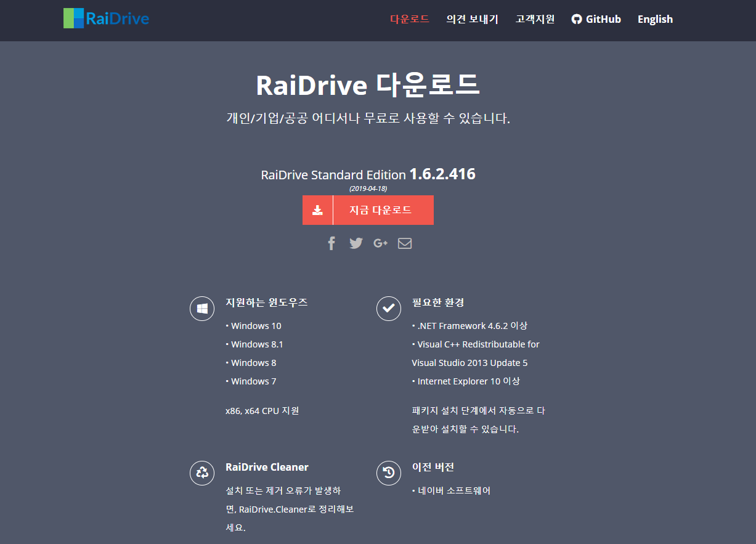Click the 이전 버전 heading
756x544 pixels.
click(x=433, y=467)
